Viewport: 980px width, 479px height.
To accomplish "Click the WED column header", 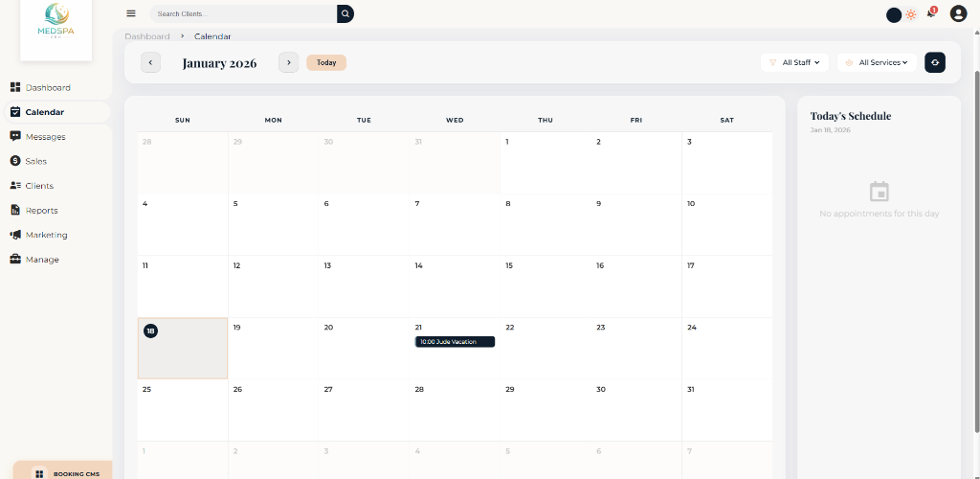I will (455, 120).
